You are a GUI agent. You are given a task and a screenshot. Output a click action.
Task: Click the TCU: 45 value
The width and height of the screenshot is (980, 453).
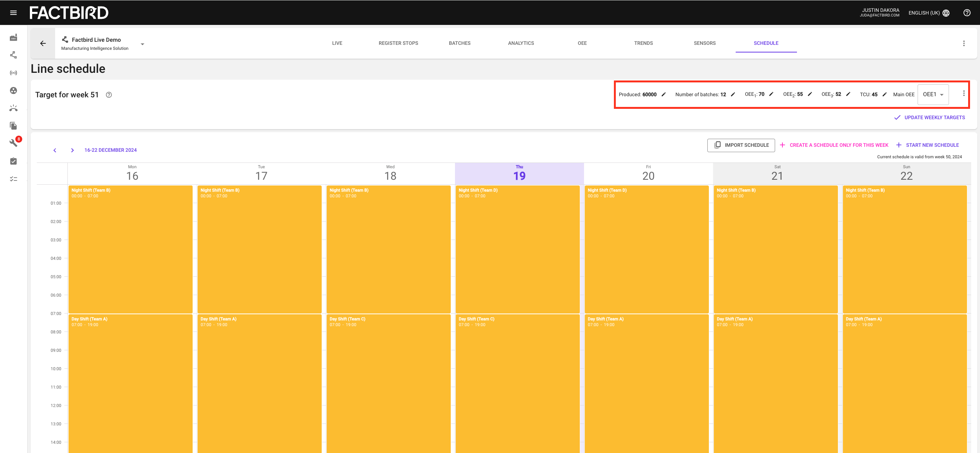click(869, 95)
